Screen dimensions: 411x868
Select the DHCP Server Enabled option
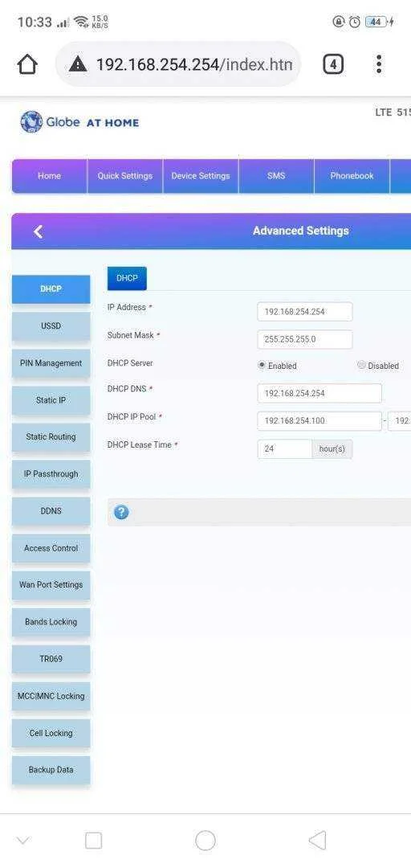coord(261,366)
